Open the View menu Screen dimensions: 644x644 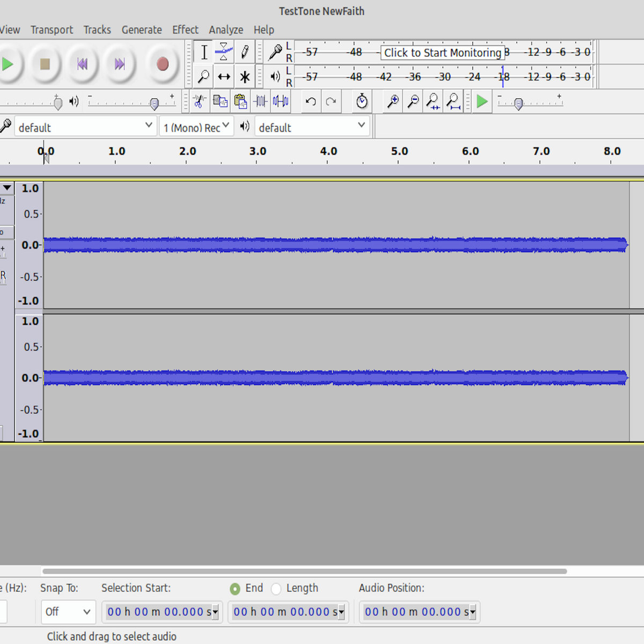pyautogui.click(x=10, y=30)
